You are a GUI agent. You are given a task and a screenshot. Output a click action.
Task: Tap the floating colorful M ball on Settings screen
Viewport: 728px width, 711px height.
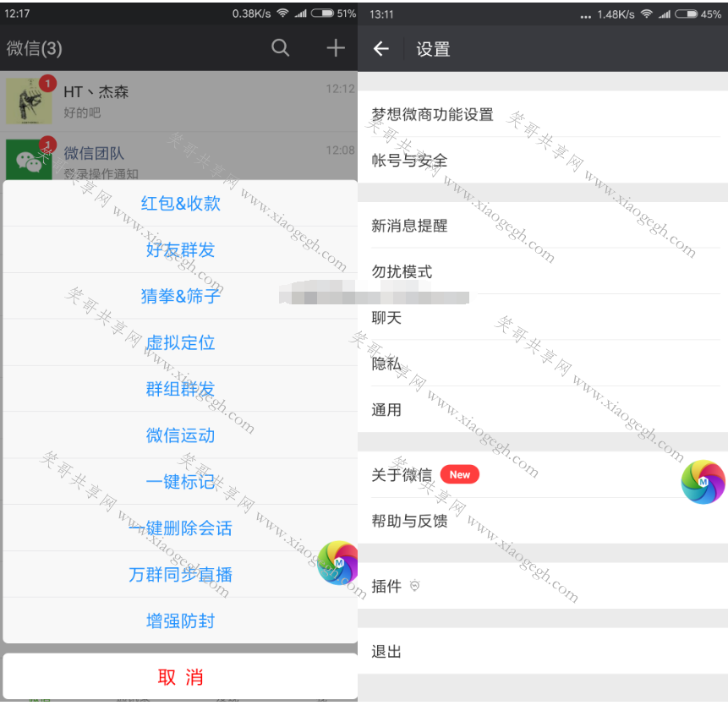(703, 482)
